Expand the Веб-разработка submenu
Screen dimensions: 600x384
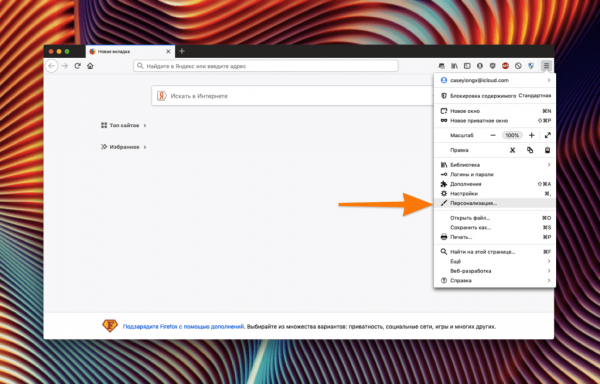pyautogui.click(x=495, y=271)
